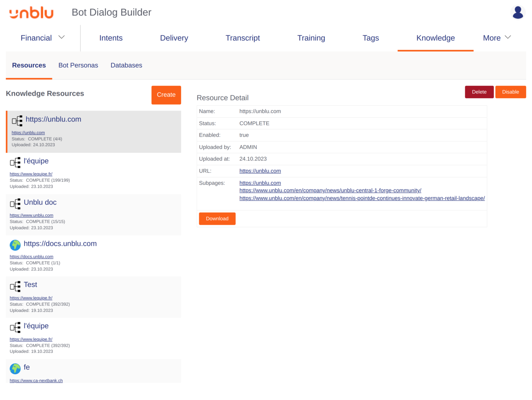Delete the selected resource
This screenshot has width=532, height=400.
(x=479, y=92)
